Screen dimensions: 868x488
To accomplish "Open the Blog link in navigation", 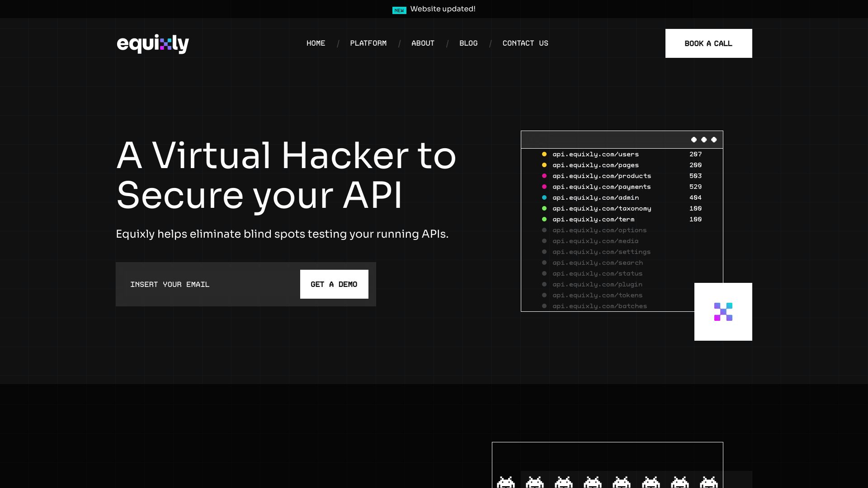I will [468, 43].
